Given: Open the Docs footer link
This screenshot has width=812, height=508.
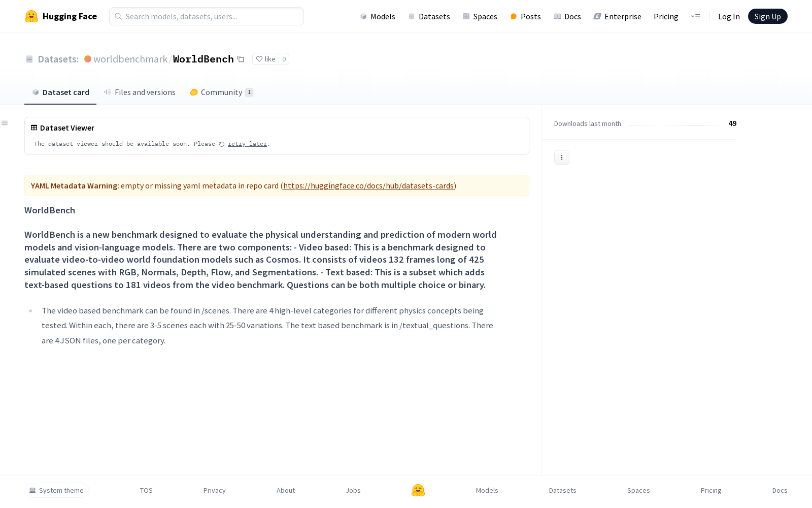Looking at the screenshot, I should [780, 490].
